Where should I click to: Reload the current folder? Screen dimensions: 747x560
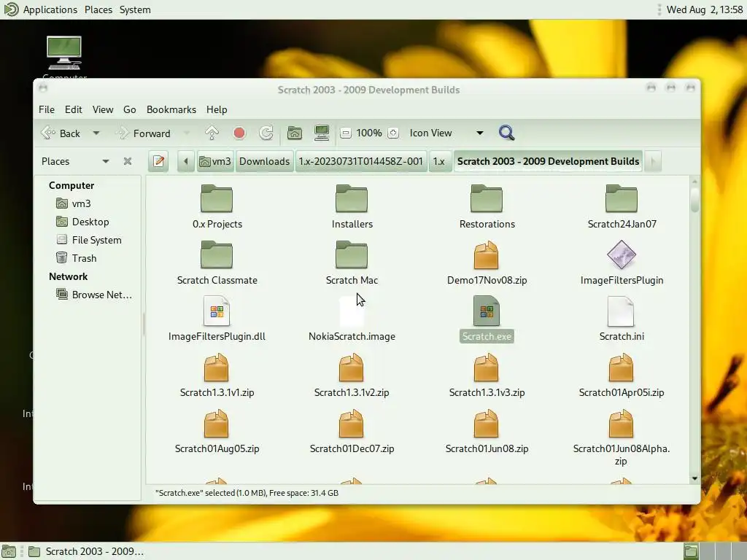pyautogui.click(x=266, y=133)
